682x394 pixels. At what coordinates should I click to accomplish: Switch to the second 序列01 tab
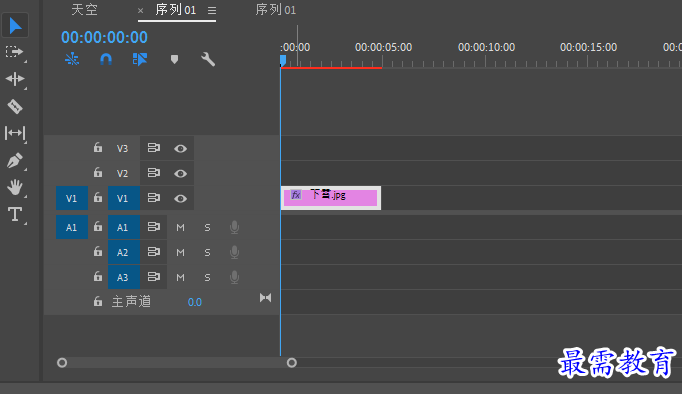click(x=276, y=10)
